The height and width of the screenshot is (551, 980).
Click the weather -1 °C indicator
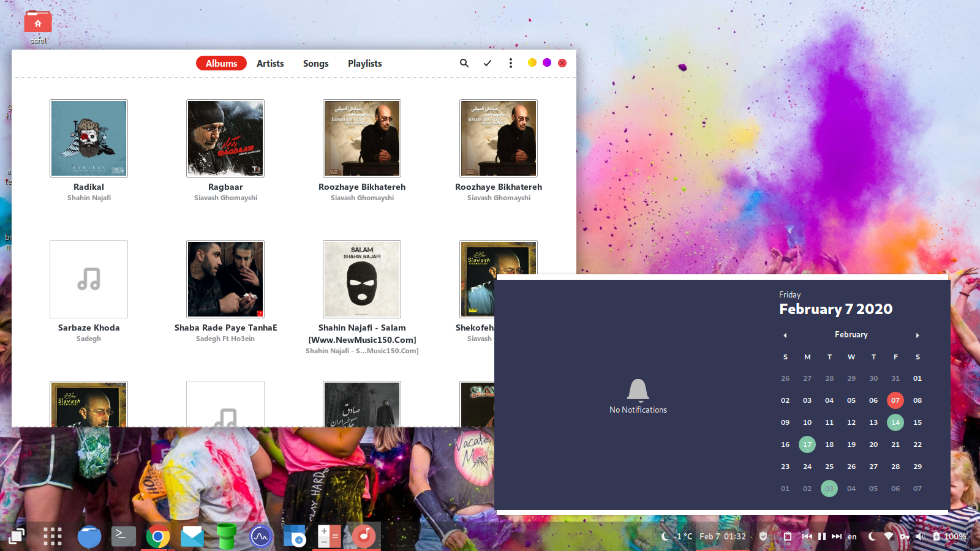click(676, 536)
